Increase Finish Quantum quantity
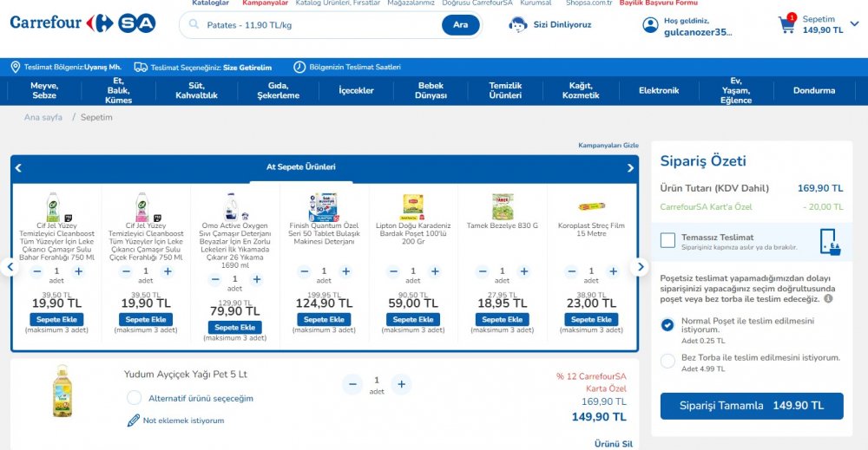 pos(346,271)
